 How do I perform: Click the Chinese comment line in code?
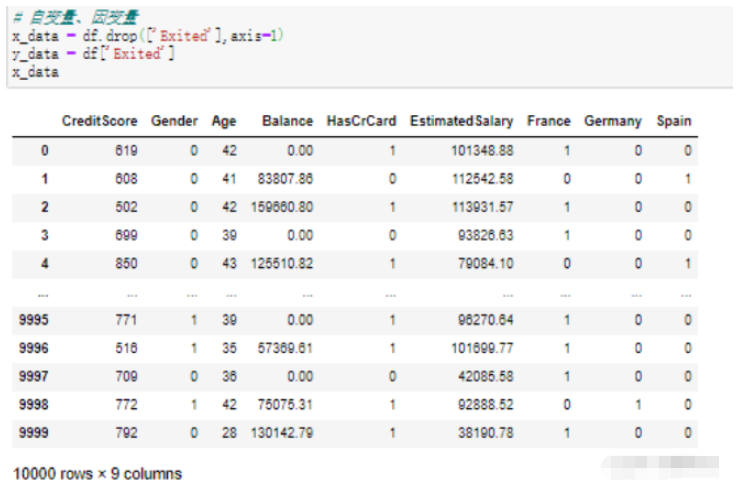coord(75,18)
